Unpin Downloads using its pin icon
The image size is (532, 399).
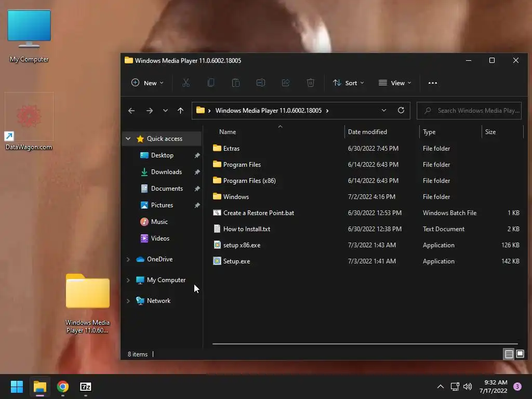pos(197,171)
